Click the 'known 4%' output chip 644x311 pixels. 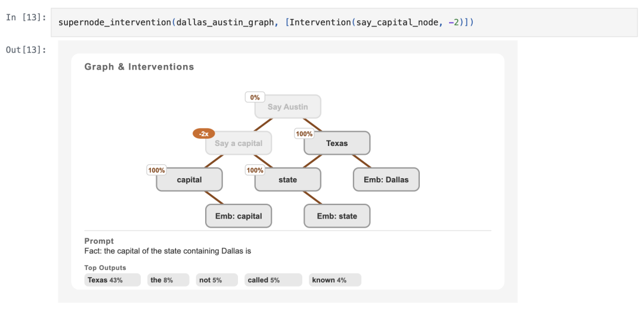click(x=335, y=280)
